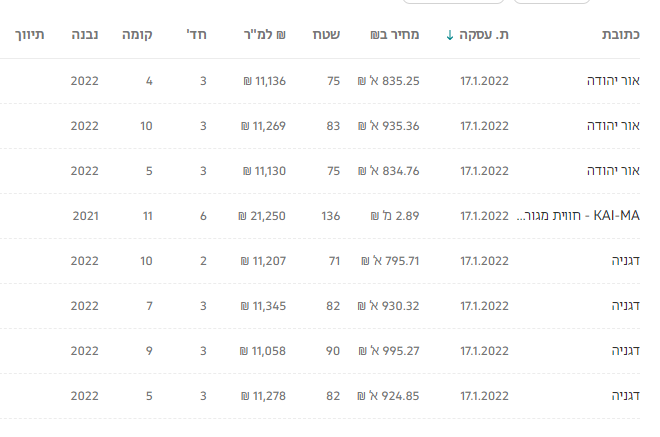Image resolution: width=660 pixels, height=437 pixels.
Task: Click the shekel icon beside 21,250 per sqm
Action: coord(242,216)
